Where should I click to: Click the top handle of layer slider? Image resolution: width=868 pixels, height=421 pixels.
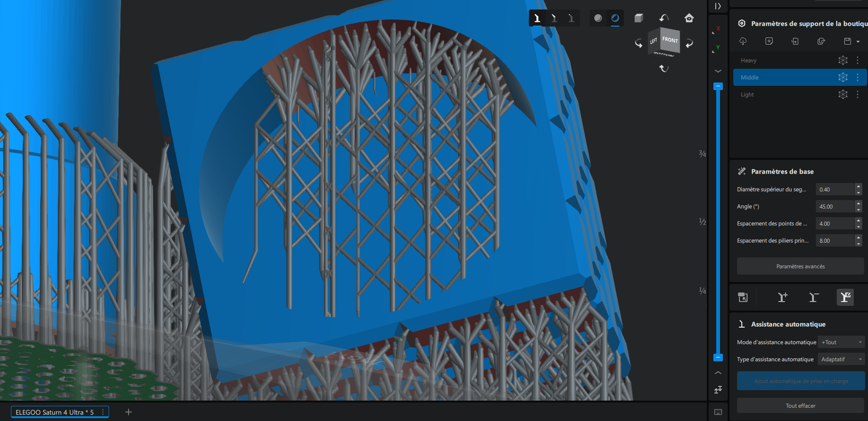pyautogui.click(x=718, y=86)
